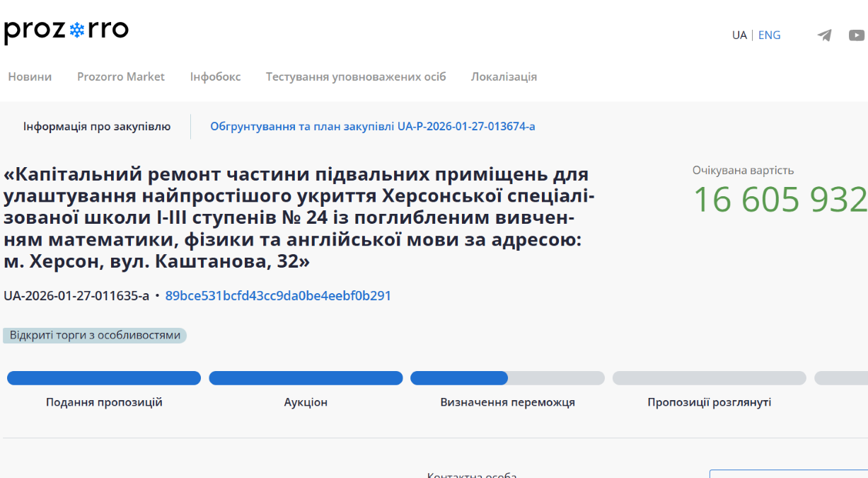Click the tender hash link 89bce531
Screen dimensions: 868x478
pos(278,296)
